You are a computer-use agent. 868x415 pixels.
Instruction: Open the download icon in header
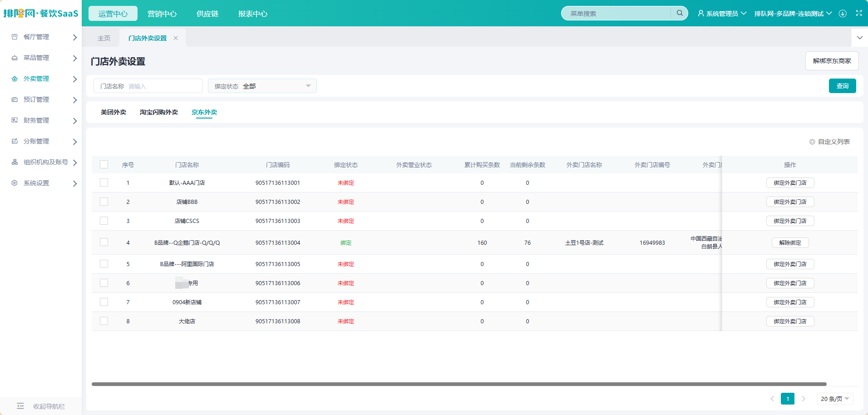coord(843,14)
